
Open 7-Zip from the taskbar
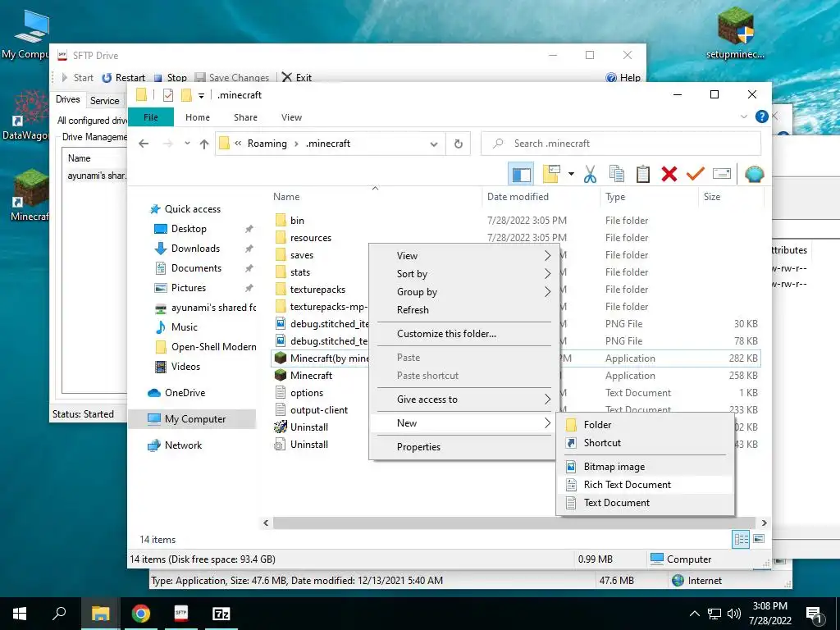click(x=221, y=614)
